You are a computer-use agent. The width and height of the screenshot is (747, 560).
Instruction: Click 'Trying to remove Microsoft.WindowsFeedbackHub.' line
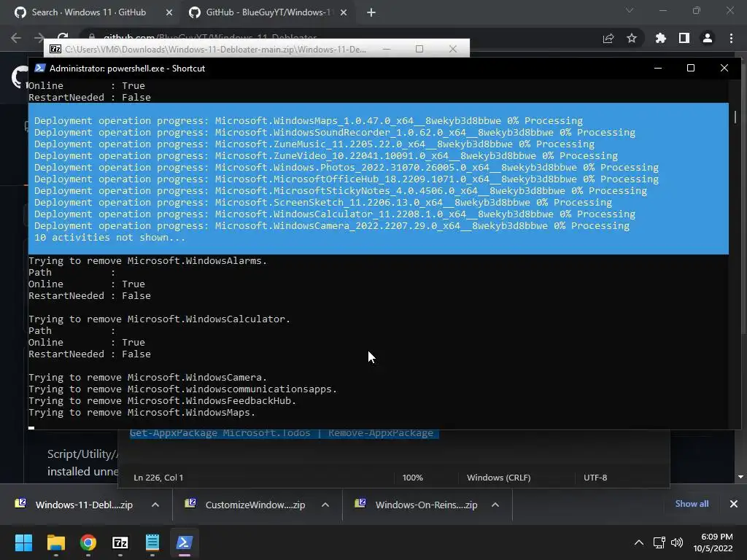[x=162, y=401]
